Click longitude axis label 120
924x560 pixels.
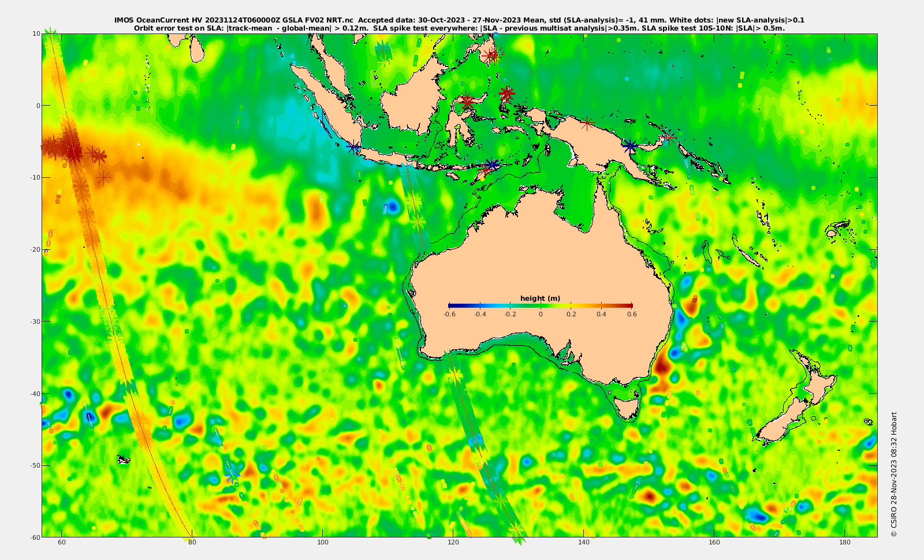coord(453,542)
